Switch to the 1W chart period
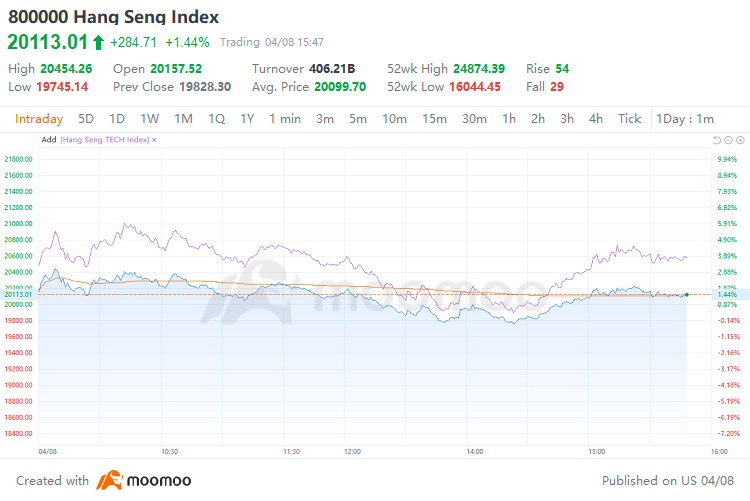This screenshot has height=501, width=750. point(150,119)
